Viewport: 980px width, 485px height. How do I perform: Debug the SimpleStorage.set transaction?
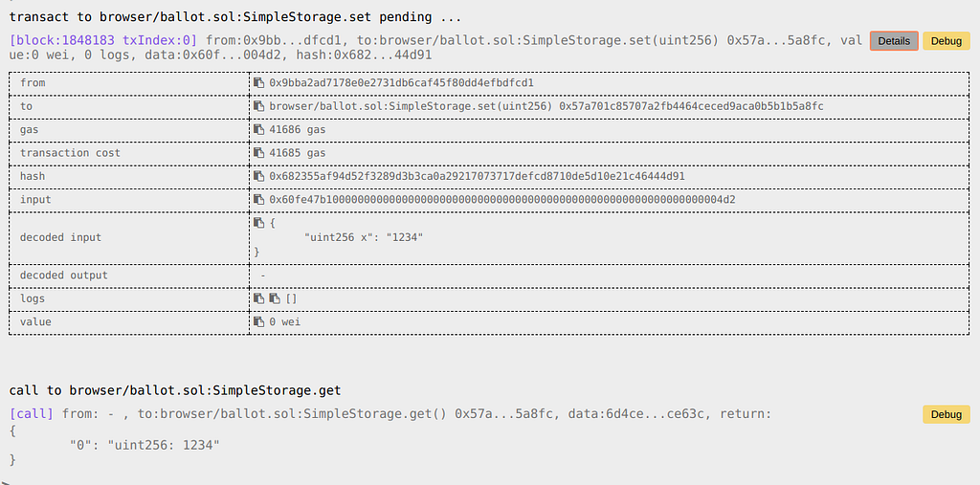click(x=947, y=40)
